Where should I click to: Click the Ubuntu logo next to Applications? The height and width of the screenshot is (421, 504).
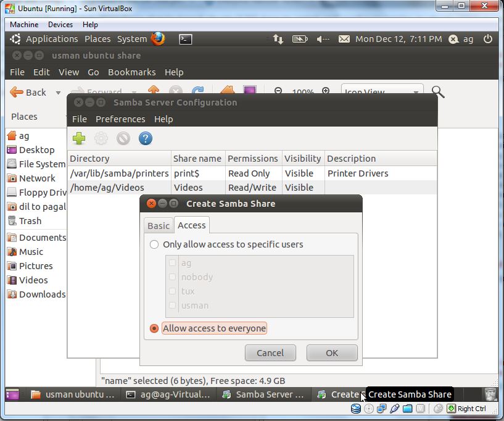(15, 39)
